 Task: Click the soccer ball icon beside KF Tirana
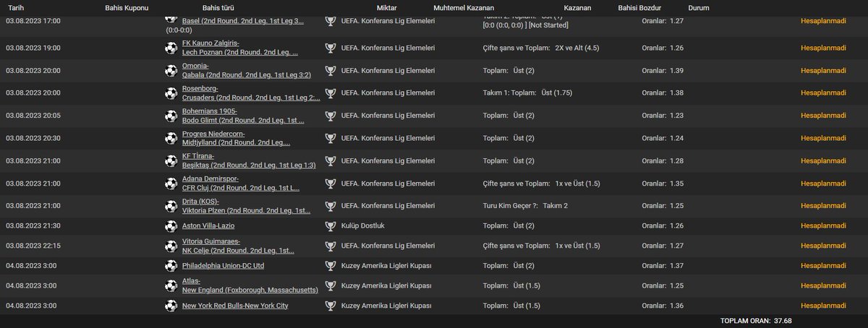coord(171,160)
